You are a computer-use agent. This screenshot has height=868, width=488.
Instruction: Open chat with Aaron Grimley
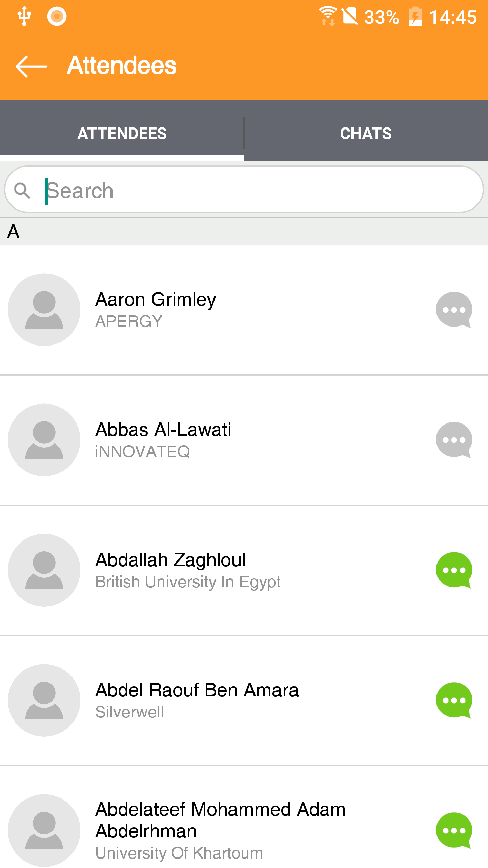[x=454, y=310]
